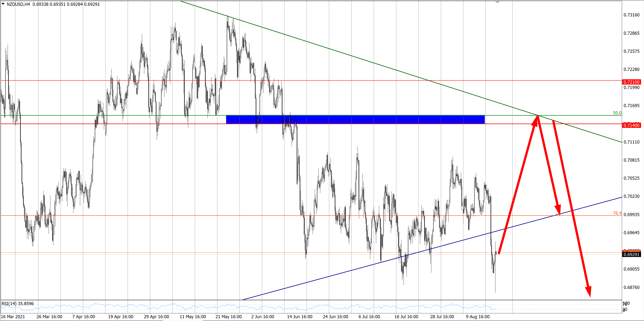This screenshot has height=321, width=644.
Task: Click the 0.73160 price scale value
Action: (631, 15)
